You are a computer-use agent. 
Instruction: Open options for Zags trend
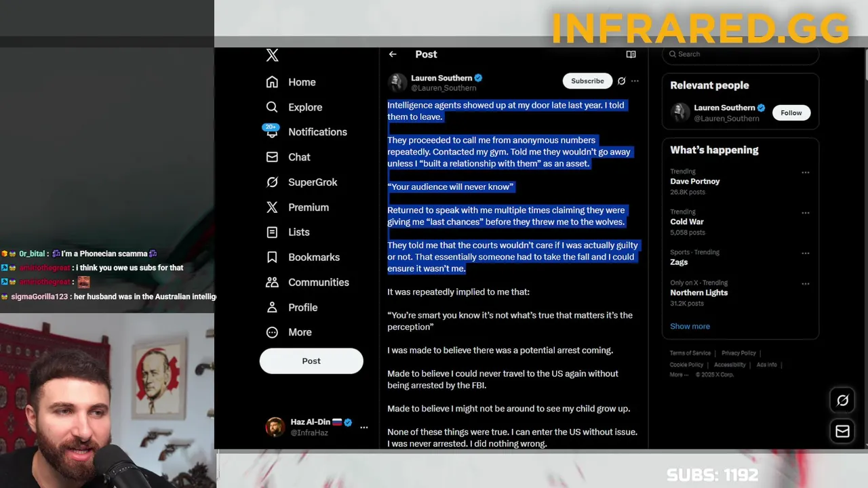pos(805,253)
